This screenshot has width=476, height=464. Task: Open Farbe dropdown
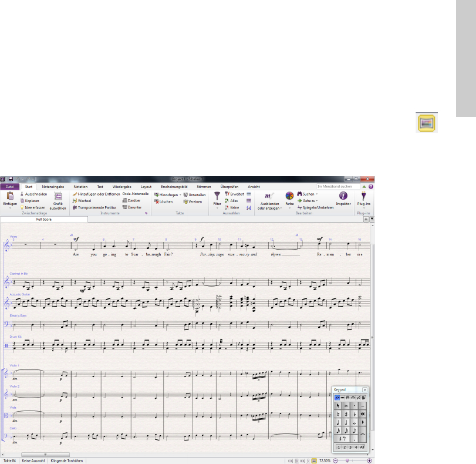(x=289, y=208)
